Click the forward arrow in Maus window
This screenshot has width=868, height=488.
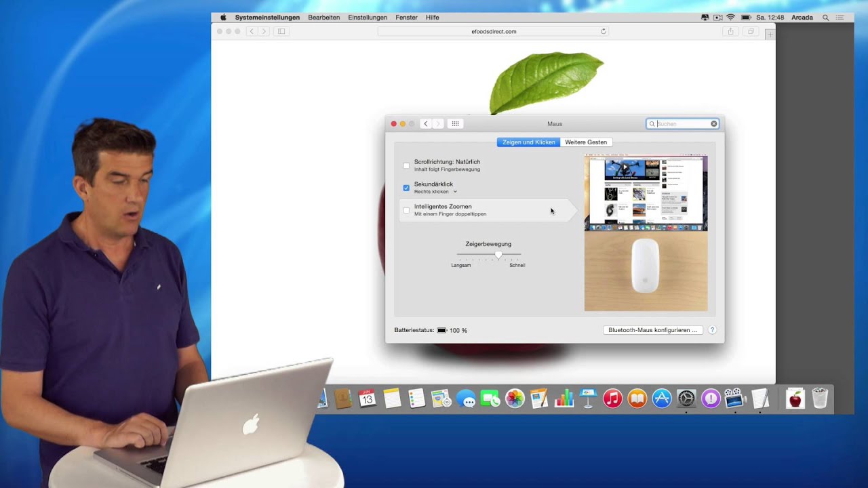click(x=438, y=124)
